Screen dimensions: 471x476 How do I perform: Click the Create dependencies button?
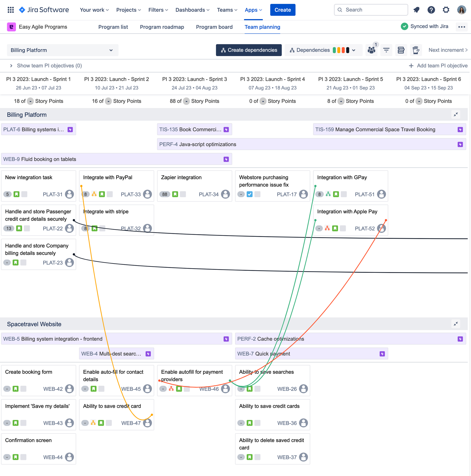coord(248,50)
